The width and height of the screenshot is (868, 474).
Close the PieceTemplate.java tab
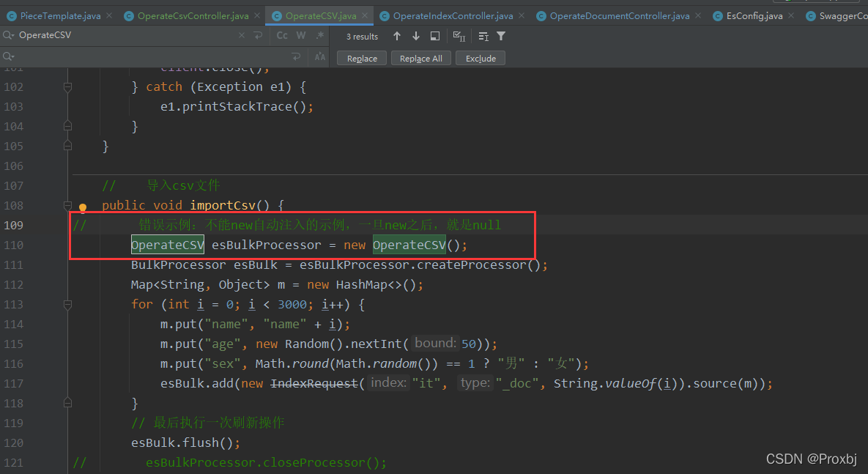109,16
